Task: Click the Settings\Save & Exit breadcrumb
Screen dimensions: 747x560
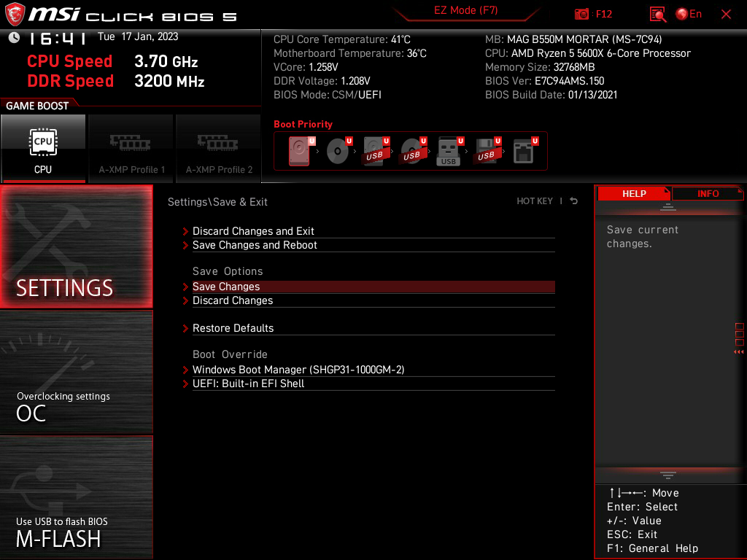Action: click(x=217, y=202)
